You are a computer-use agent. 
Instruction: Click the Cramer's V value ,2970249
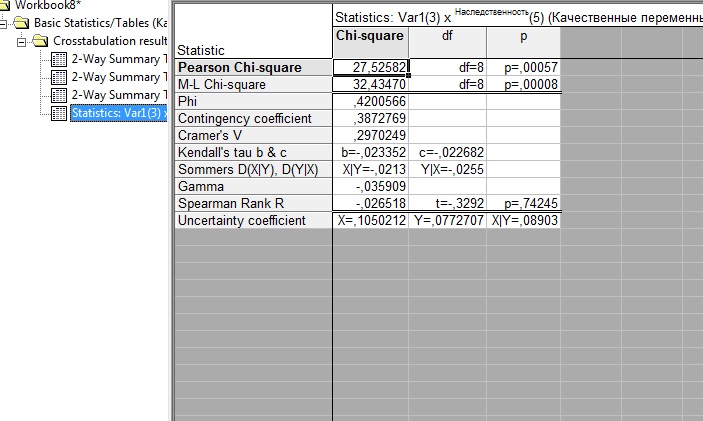(371, 135)
